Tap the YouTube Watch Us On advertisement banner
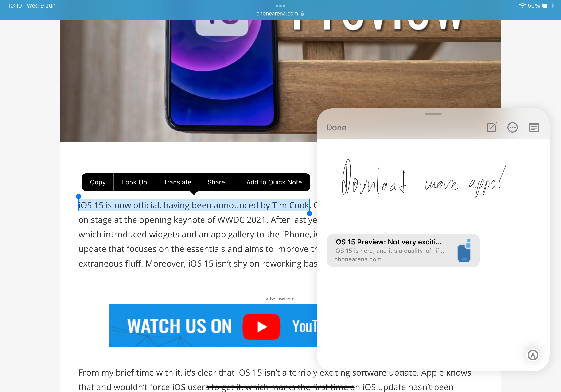The height and width of the screenshot is (392, 561). [213, 325]
